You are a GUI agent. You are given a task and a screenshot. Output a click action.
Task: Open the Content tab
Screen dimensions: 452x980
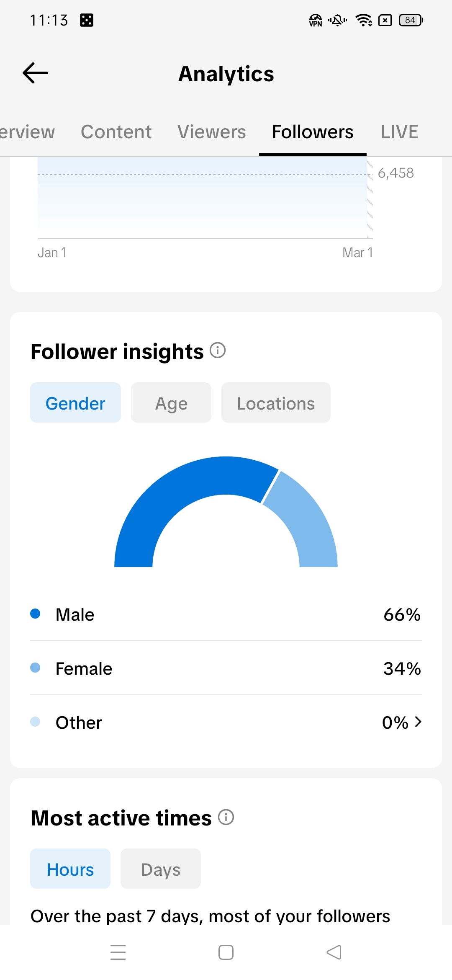click(x=116, y=132)
